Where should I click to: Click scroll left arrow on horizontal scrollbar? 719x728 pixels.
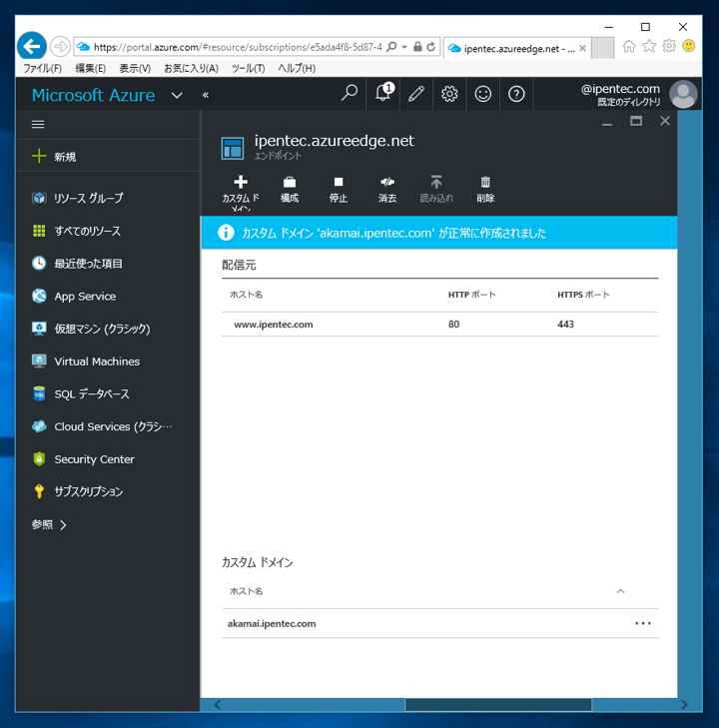(x=218, y=704)
